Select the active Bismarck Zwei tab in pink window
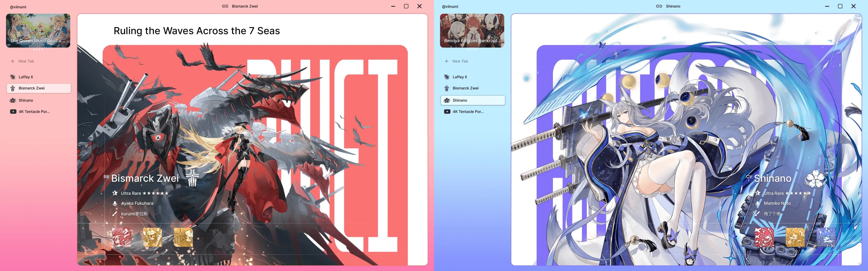 39,88
